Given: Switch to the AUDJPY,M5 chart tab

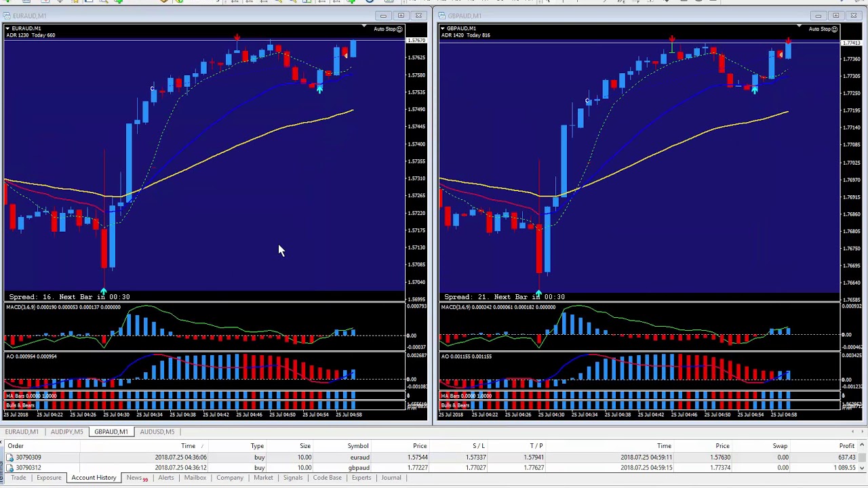Looking at the screenshot, I should click(66, 432).
